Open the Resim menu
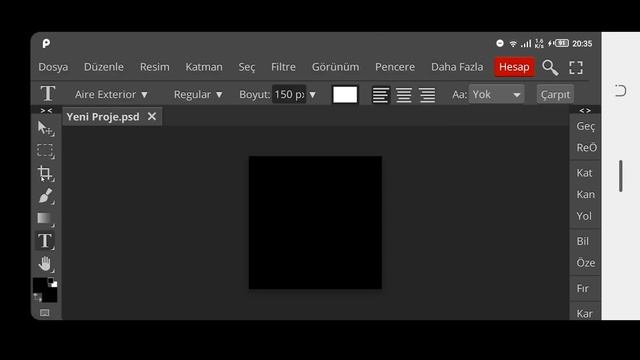This screenshot has width=640, height=360. tap(155, 67)
